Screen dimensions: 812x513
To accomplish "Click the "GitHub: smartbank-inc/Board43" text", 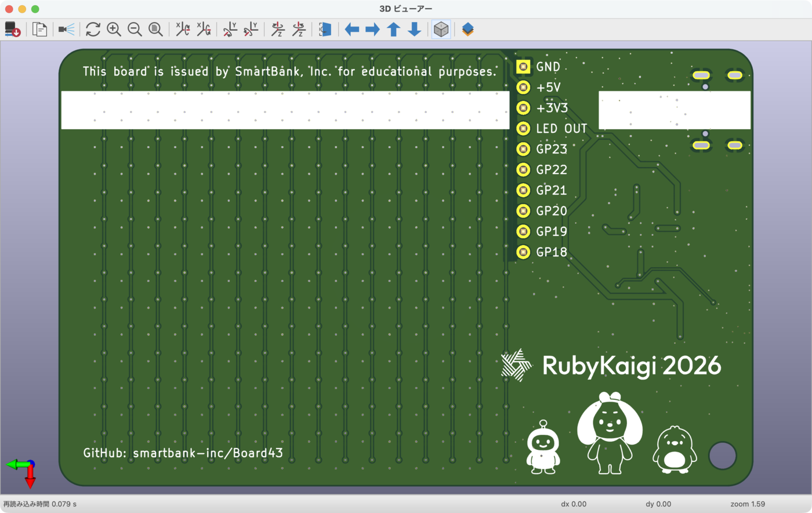I will click(x=183, y=453).
